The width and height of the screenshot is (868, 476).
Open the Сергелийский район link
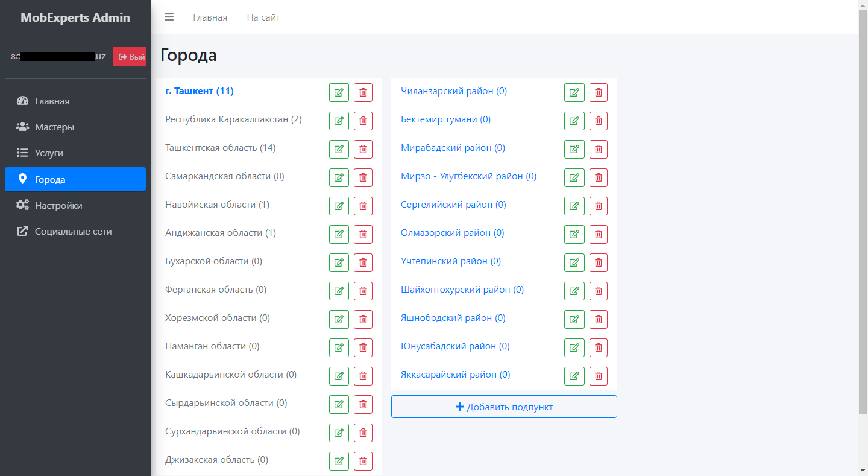tap(453, 205)
